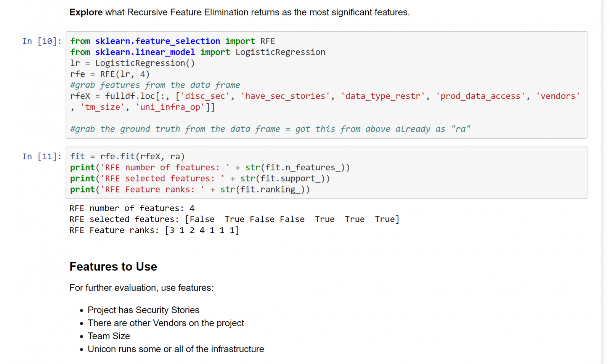This screenshot has height=364, width=610.
Task: Click the 'Unicon runs some or all' bullet
Action: [x=176, y=349]
